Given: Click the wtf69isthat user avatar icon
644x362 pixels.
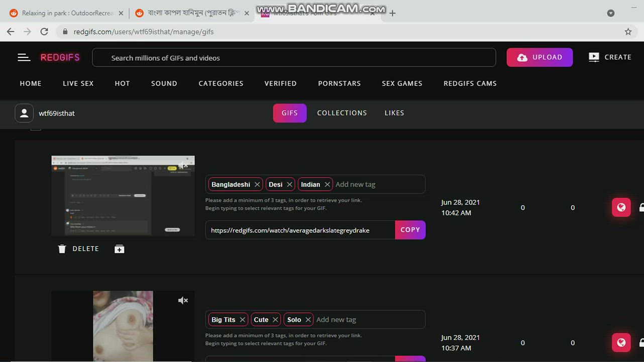Looking at the screenshot, I should (24, 113).
